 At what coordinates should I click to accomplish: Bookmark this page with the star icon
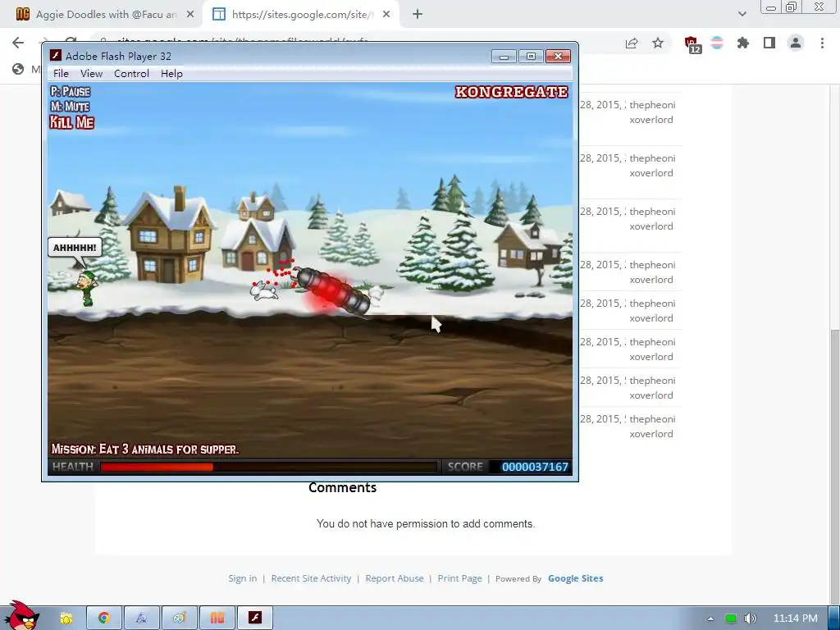coord(658,43)
